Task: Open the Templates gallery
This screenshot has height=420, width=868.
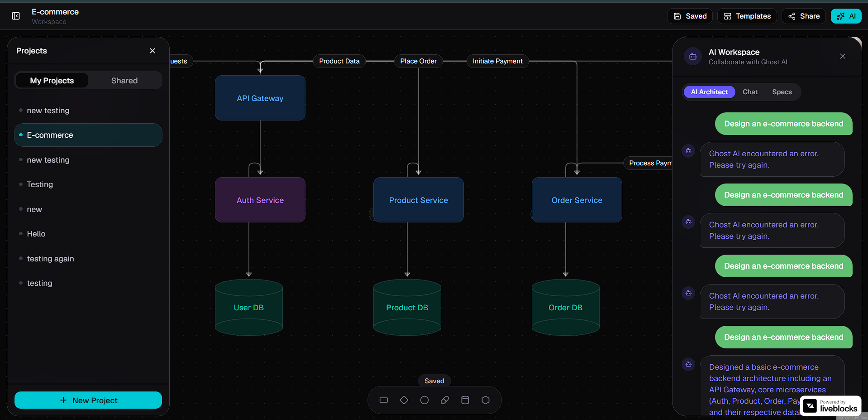Action: click(747, 16)
